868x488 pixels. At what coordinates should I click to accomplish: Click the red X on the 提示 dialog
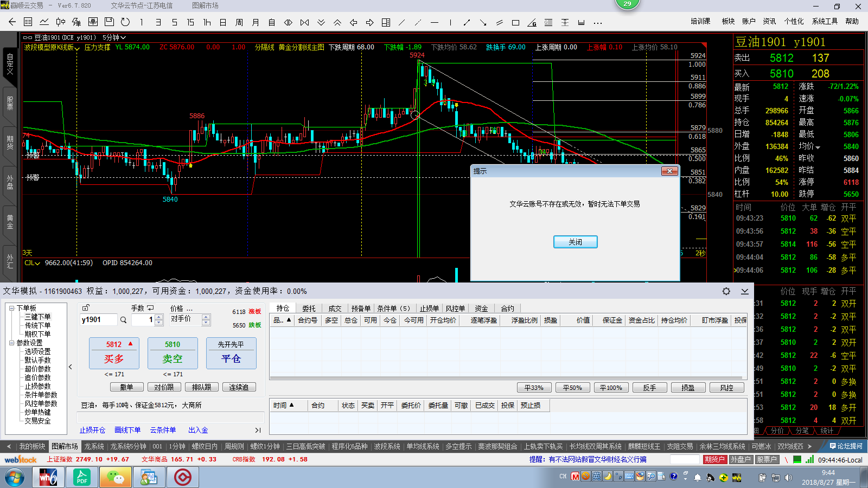point(670,171)
